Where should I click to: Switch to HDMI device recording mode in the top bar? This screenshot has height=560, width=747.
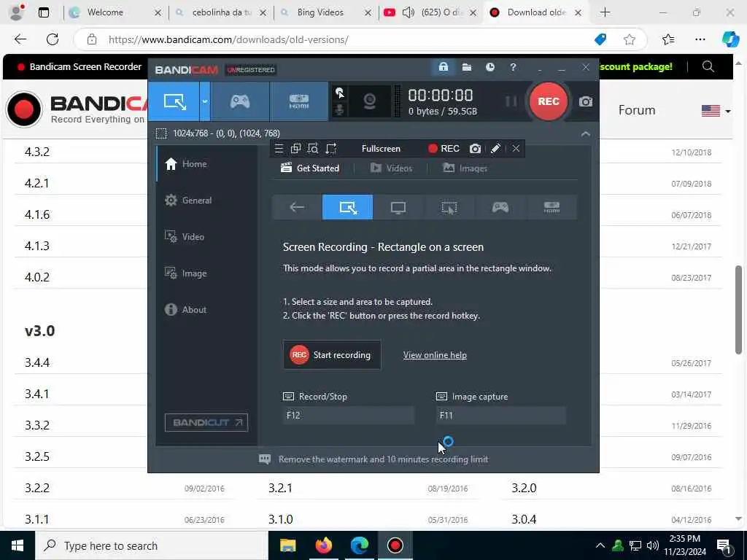pos(298,101)
